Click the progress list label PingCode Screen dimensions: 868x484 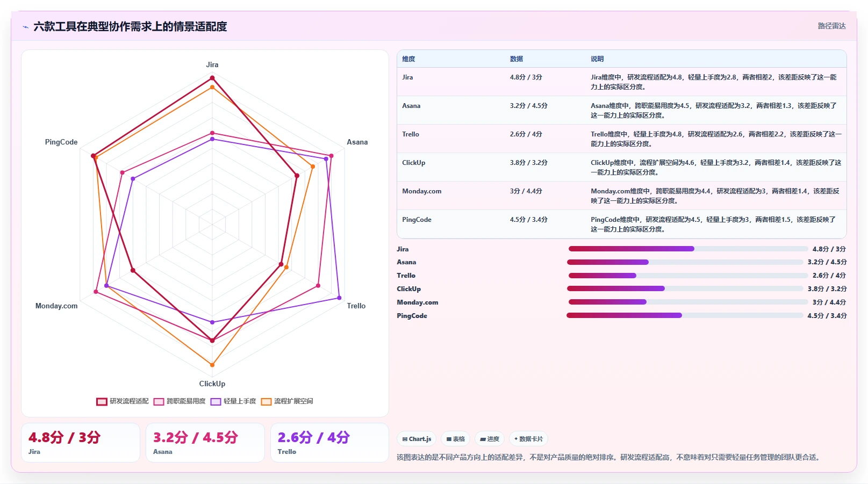(x=412, y=315)
